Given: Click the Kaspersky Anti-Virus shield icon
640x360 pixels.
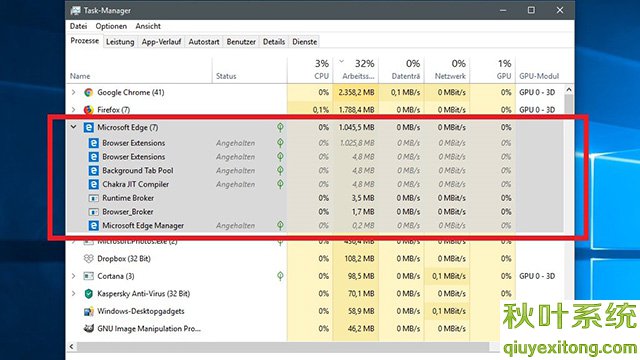Looking at the screenshot, I should point(89,294).
